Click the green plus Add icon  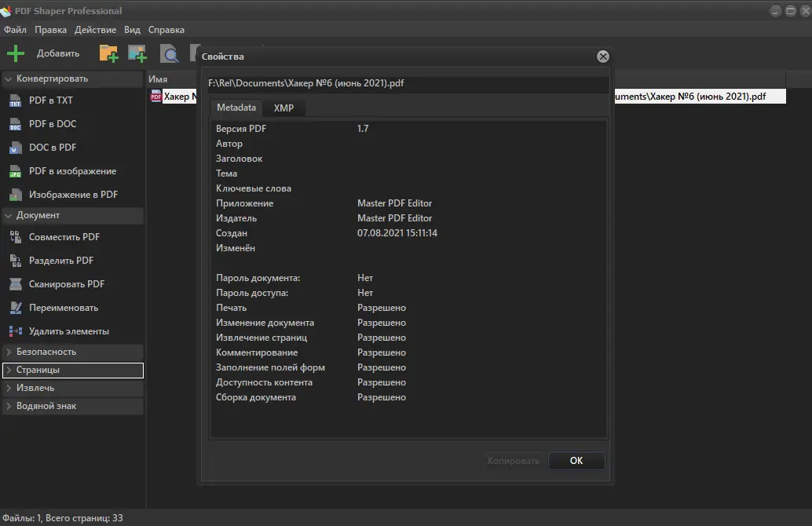16,53
